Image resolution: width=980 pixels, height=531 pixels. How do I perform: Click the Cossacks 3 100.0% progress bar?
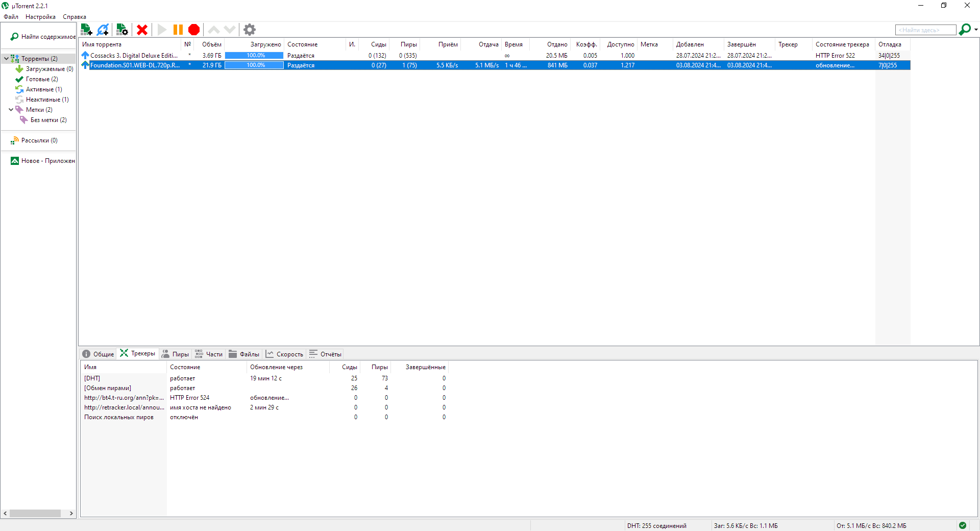click(254, 55)
